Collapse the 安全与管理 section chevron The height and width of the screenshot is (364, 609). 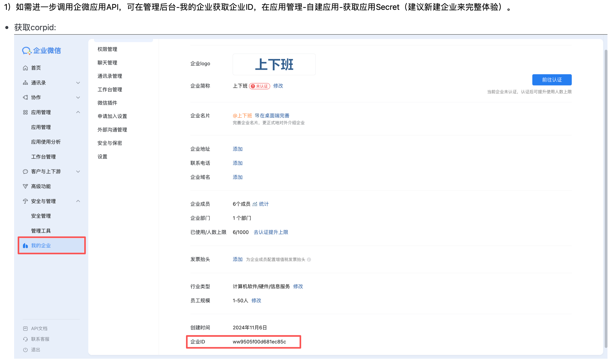coord(78,201)
